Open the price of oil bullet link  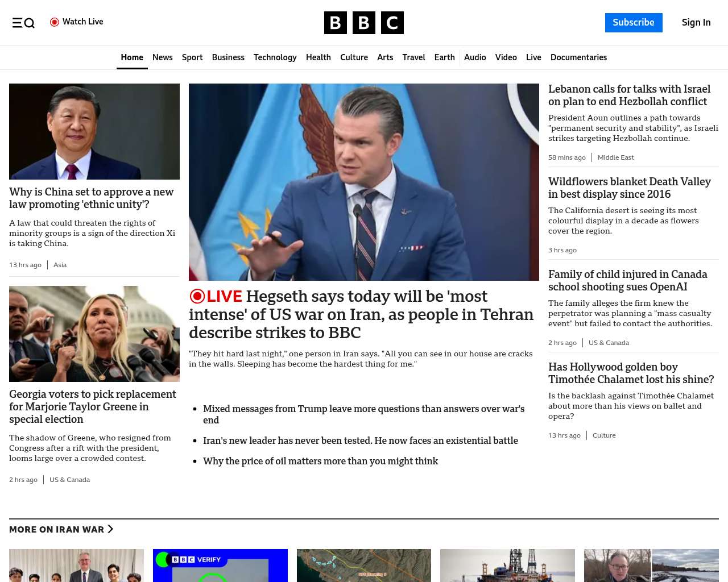pyautogui.click(x=320, y=461)
